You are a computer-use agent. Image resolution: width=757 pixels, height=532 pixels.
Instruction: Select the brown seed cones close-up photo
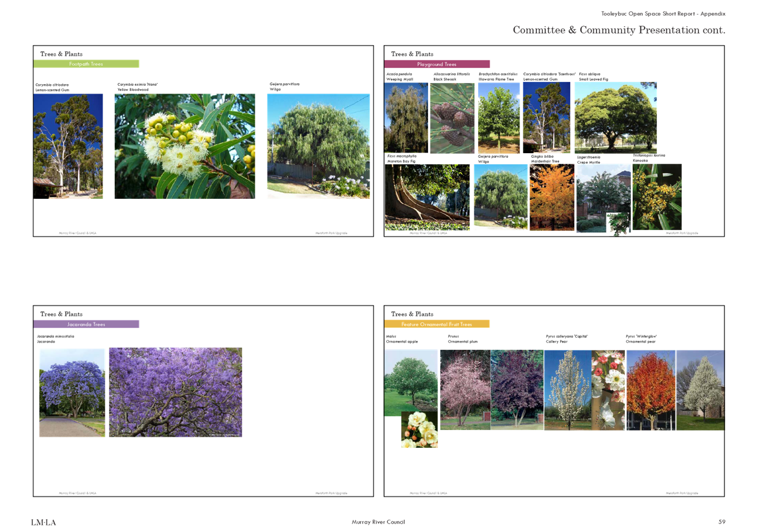pos(453,118)
